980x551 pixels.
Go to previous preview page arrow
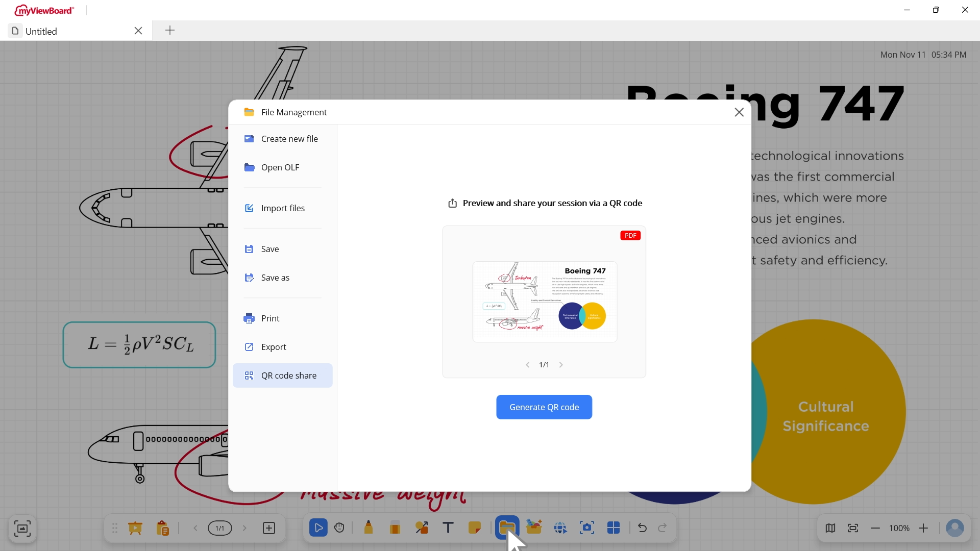(x=528, y=365)
